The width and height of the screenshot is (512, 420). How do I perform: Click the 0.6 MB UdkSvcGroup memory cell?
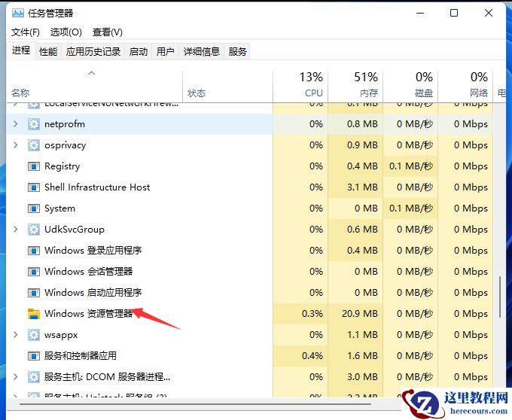[x=355, y=230]
